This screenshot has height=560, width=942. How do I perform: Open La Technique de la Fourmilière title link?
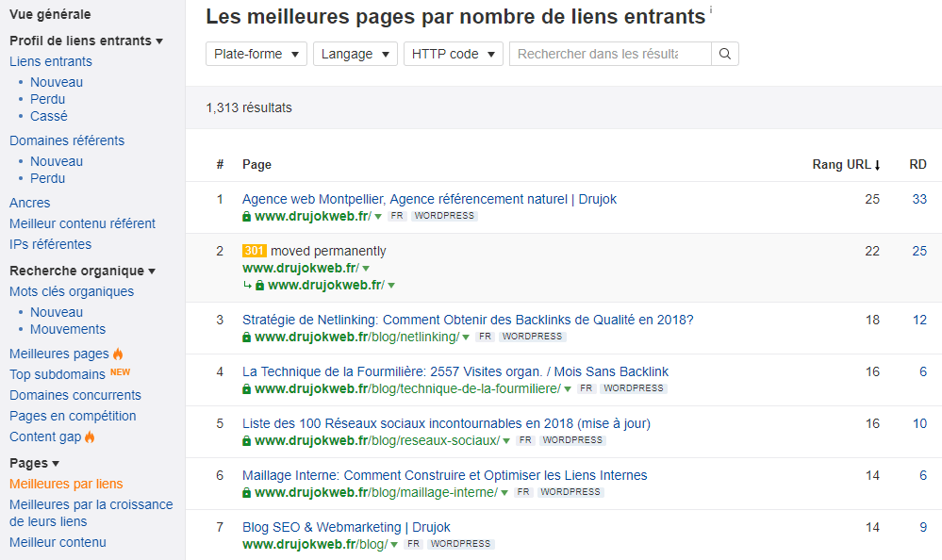pos(455,371)
